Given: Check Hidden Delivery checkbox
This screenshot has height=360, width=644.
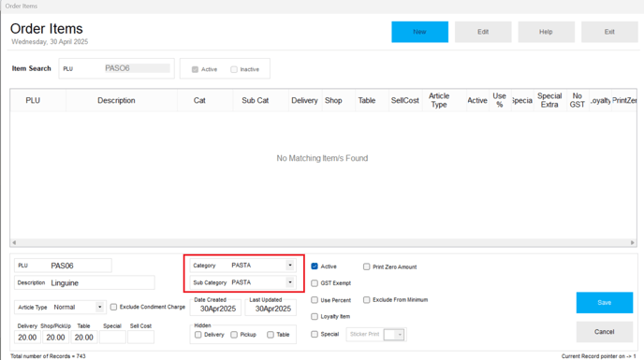Looking at the screenshot, I should (x=198, y=335).
